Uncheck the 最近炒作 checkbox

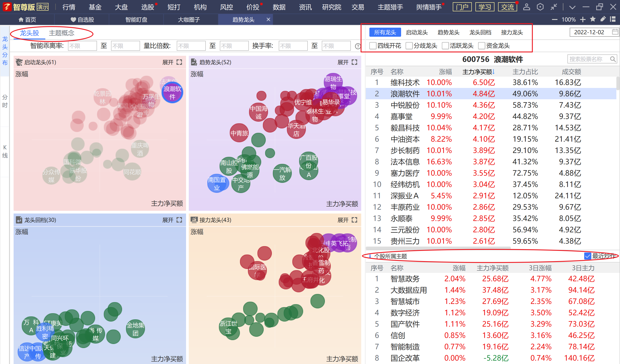(x=588, y=256)
